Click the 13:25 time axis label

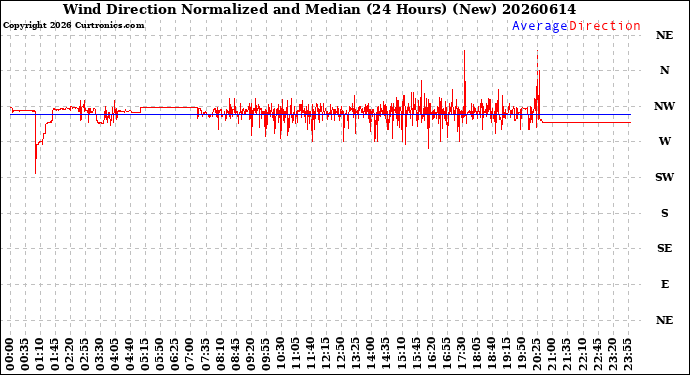(356, 354)
